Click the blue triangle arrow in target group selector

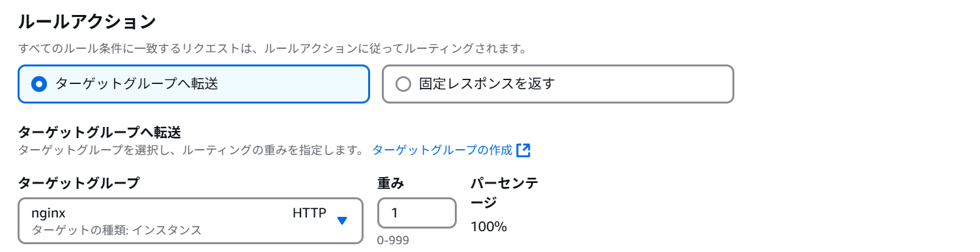[x=342, y=221]
